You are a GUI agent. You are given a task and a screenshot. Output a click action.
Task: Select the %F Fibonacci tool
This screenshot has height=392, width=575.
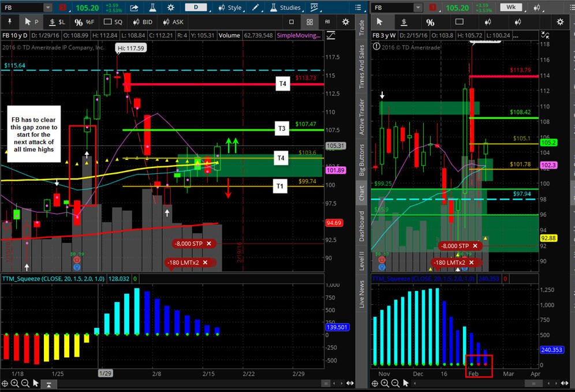click(84, 22)
